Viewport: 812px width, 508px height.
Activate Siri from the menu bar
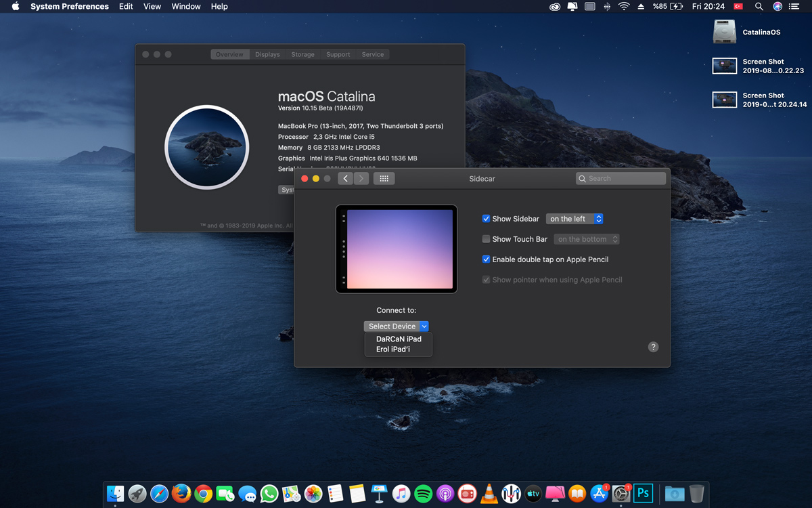pyautogui.click(x=777, y=6)
